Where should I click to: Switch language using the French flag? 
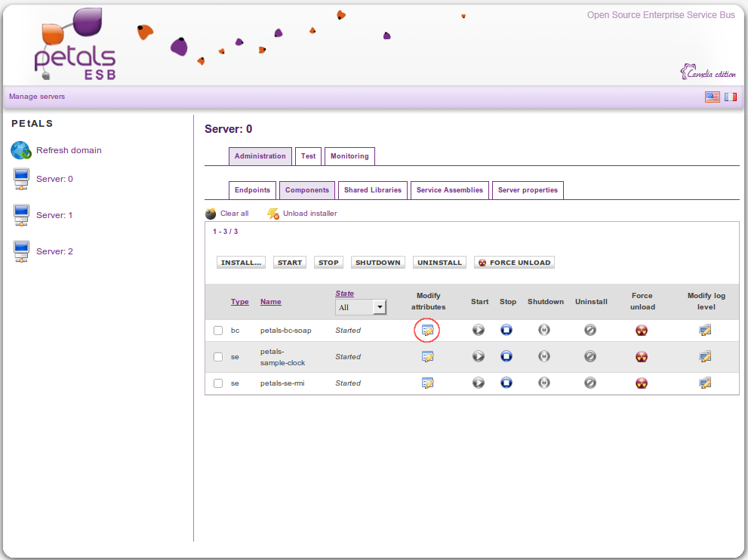coord(731,97)
